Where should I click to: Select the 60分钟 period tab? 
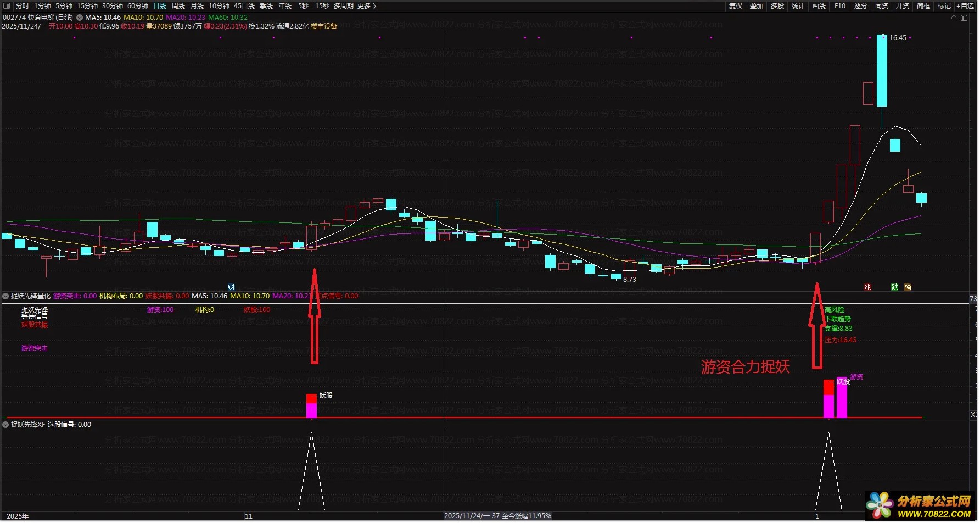(x=138, y=6)
